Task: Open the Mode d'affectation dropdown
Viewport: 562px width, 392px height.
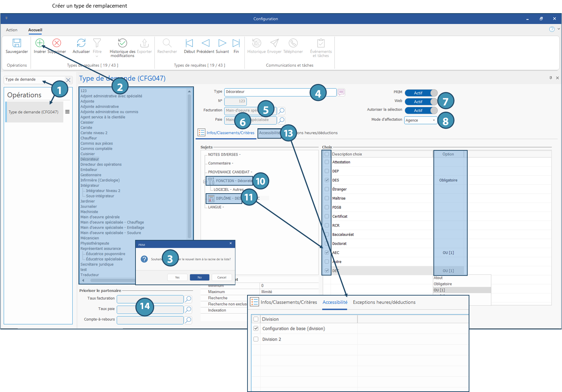Action: click(x=434, y=120)
